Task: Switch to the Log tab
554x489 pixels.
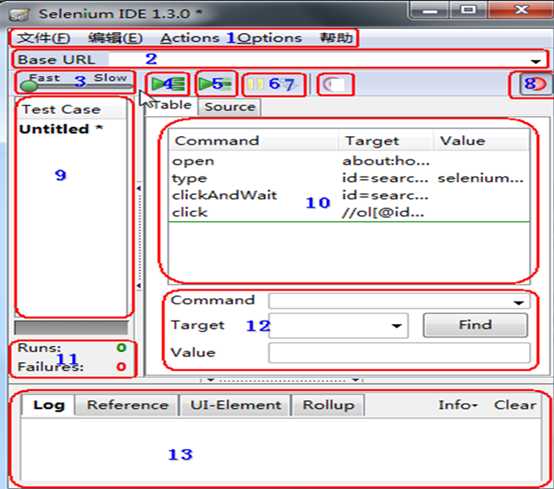Action: tap(49, 405)
